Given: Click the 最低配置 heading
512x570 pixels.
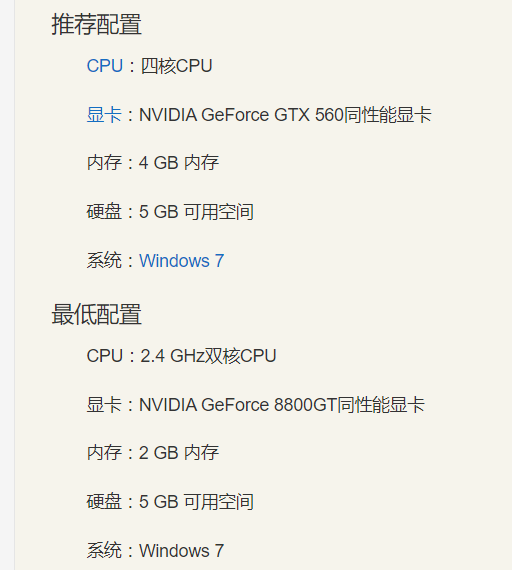Looking at the screenshot, I should [x=96, y=314].
